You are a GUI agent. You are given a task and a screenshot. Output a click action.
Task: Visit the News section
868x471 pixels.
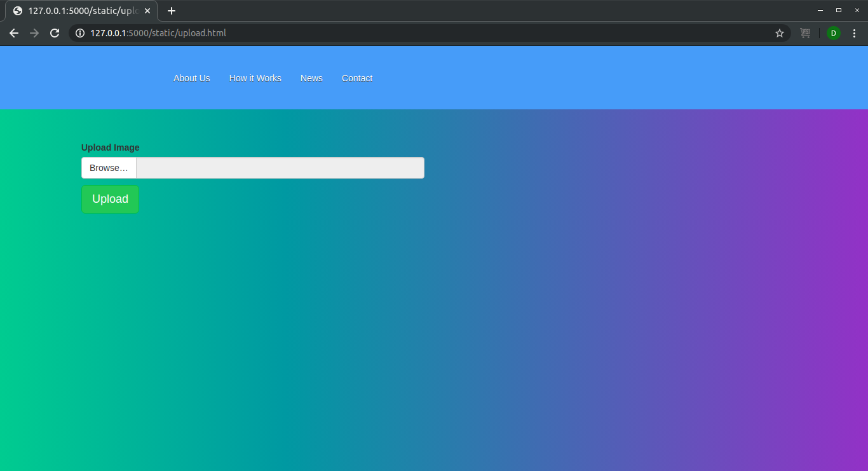pos(311,78)
